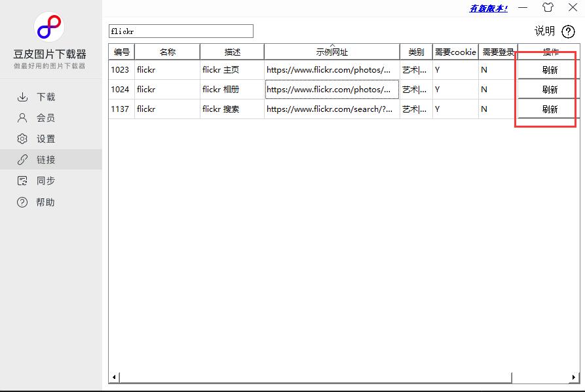Click the 有新版本! update link
Screen dimensions: 585x392
click(x=488, y=9)
